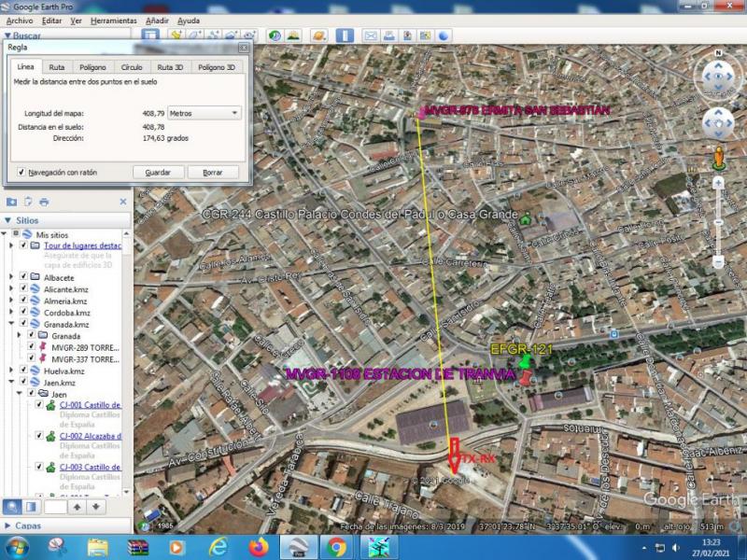Open the Herramientas menu
Screen dimensions: 747x560
[113, 20]
